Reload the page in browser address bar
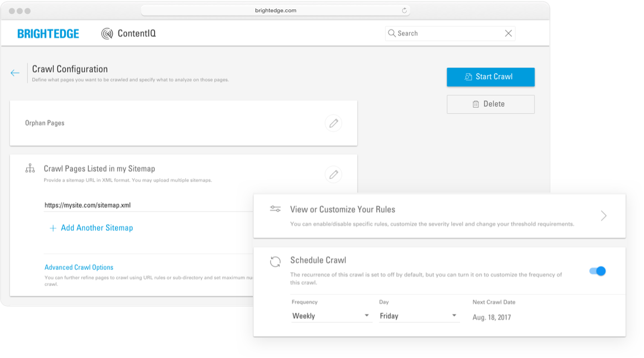 pyautogui.click(x=404, y=11)
